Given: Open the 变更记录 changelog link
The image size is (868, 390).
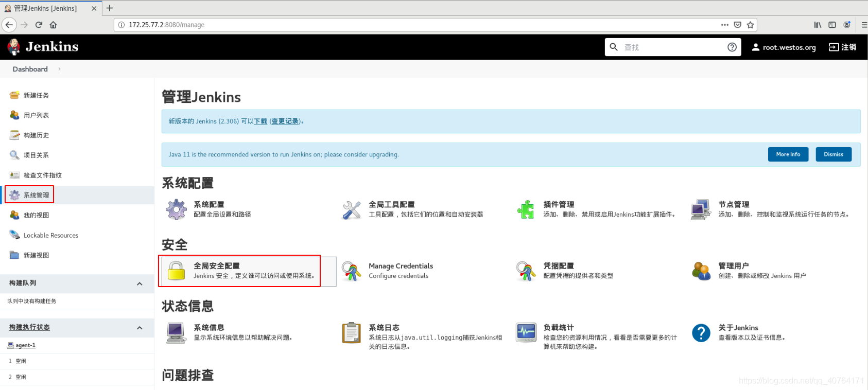Looking at the screenshot, I should 285,121.
